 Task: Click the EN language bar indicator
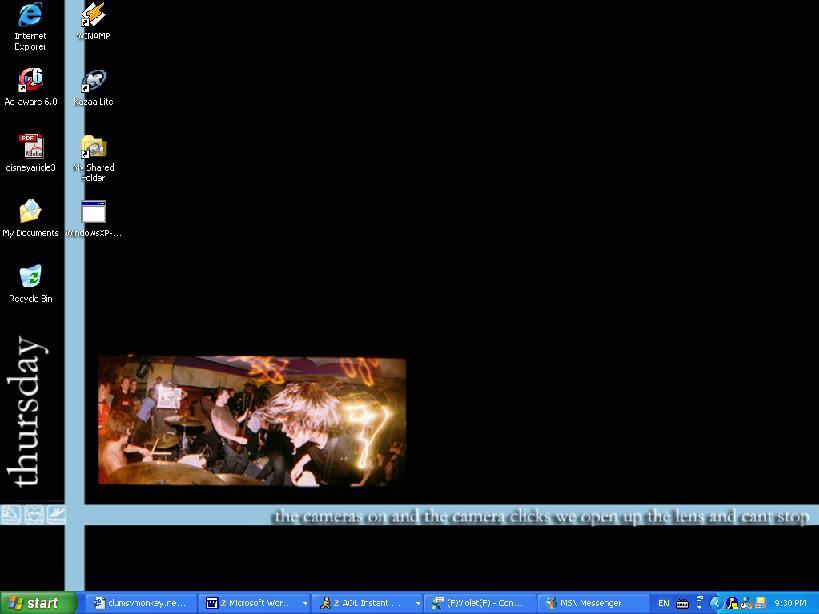(x=664, y=603)
